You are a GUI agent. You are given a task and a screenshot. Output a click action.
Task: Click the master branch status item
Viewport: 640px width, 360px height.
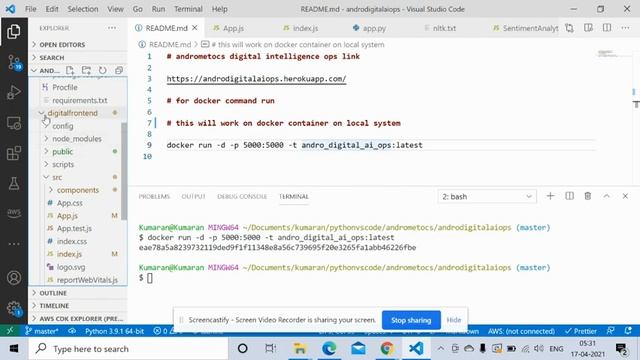(41, 331)
